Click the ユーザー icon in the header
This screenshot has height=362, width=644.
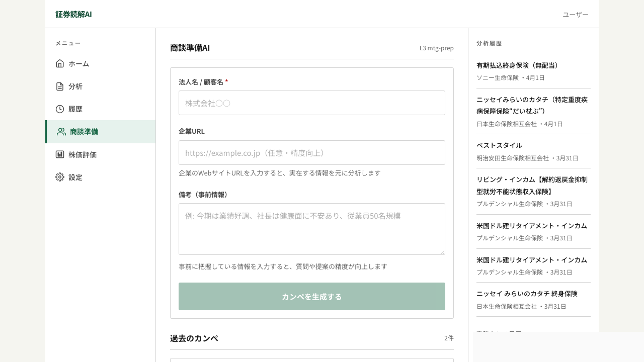point(575,14)
